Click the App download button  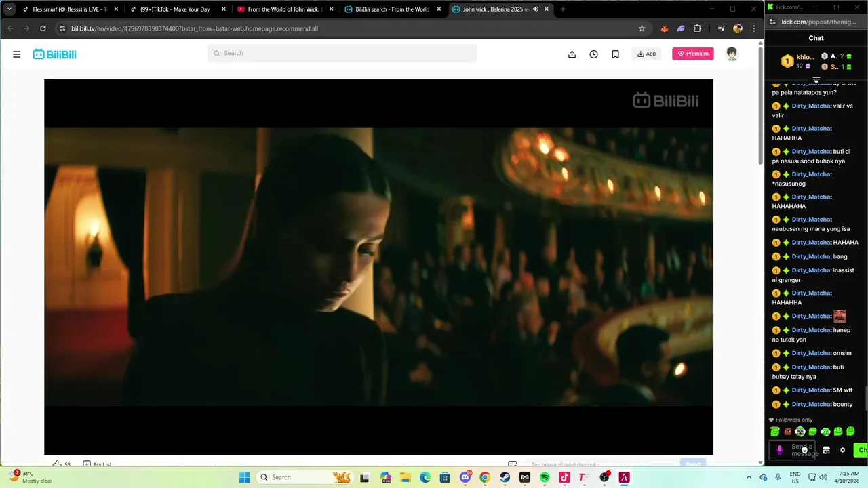[x=646, y=54]
